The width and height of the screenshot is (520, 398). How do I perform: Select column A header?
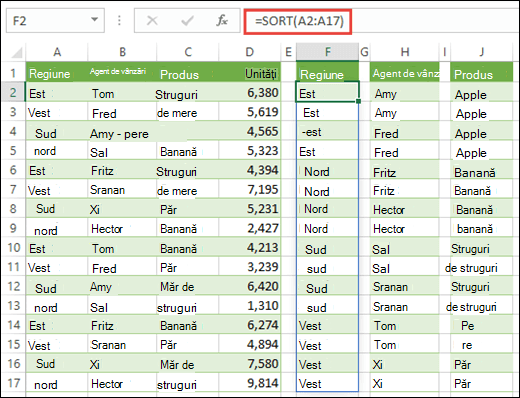click(x=57, y=52)
